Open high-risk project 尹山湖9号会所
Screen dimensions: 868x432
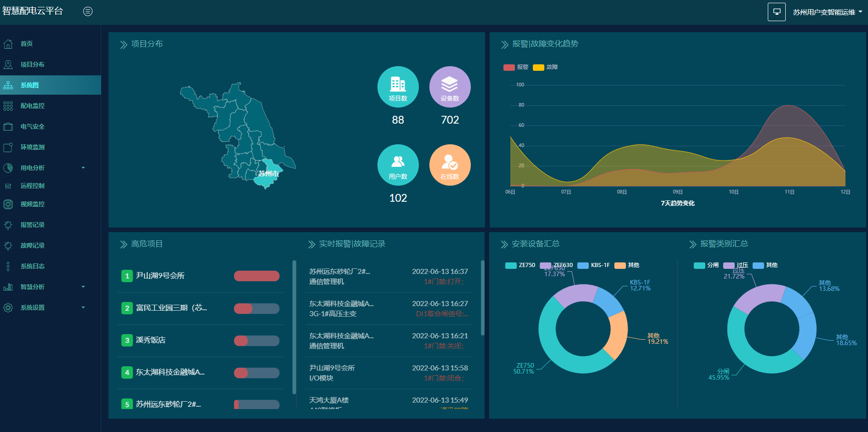(160, 276)
